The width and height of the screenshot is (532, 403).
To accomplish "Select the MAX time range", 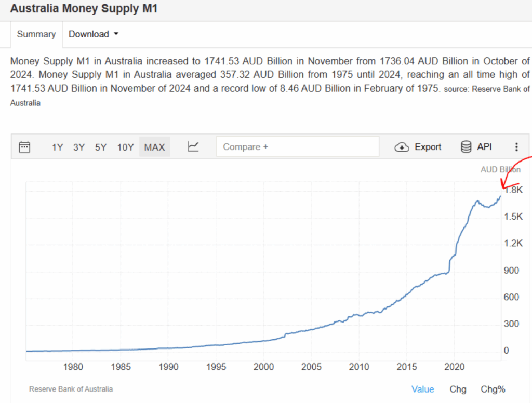I will click(154, 147).
